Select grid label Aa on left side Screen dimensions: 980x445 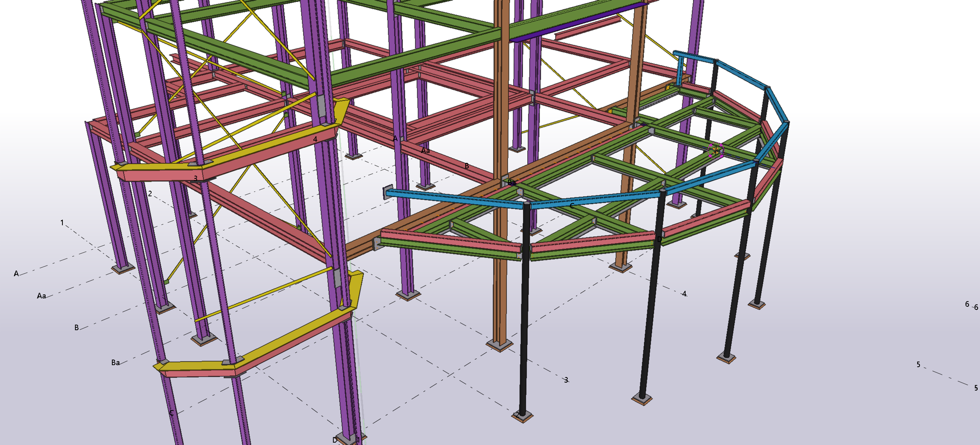tap(41, 296)
